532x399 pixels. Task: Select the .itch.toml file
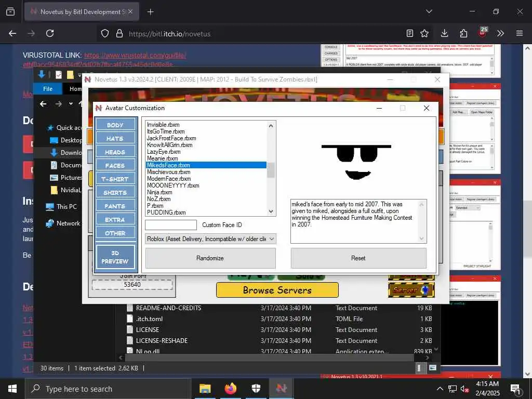point(149,319)
